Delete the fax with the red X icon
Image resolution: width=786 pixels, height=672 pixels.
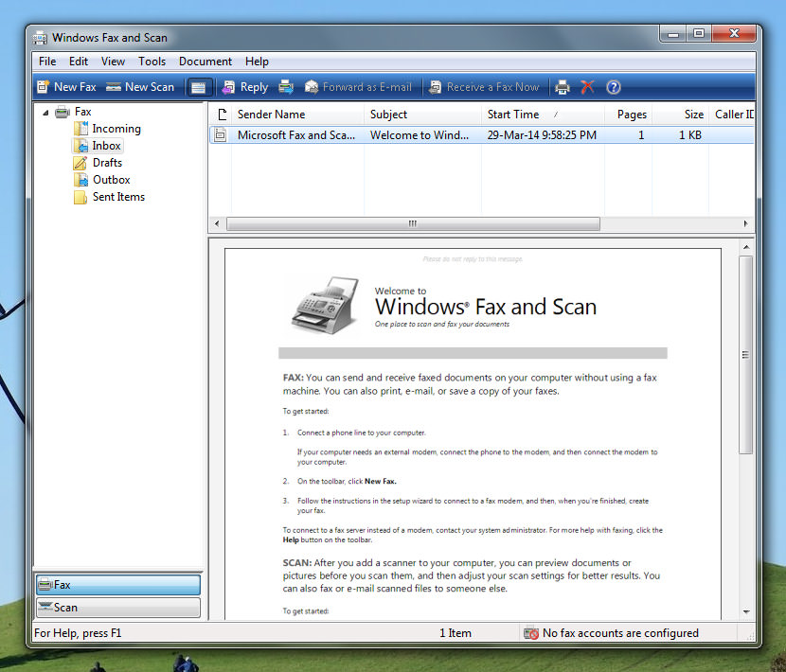click(x=587, y=87)
